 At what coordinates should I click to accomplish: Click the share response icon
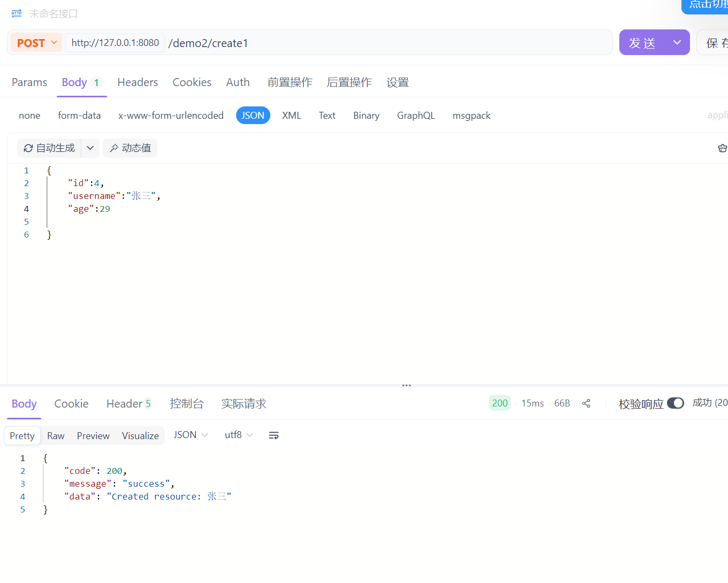[x=586, y=403]
